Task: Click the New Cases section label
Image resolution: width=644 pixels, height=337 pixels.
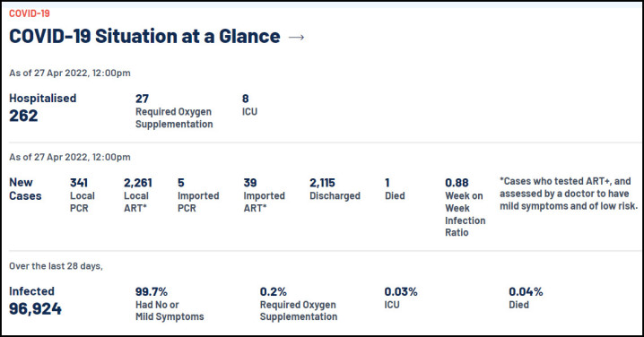Action: 25,189
